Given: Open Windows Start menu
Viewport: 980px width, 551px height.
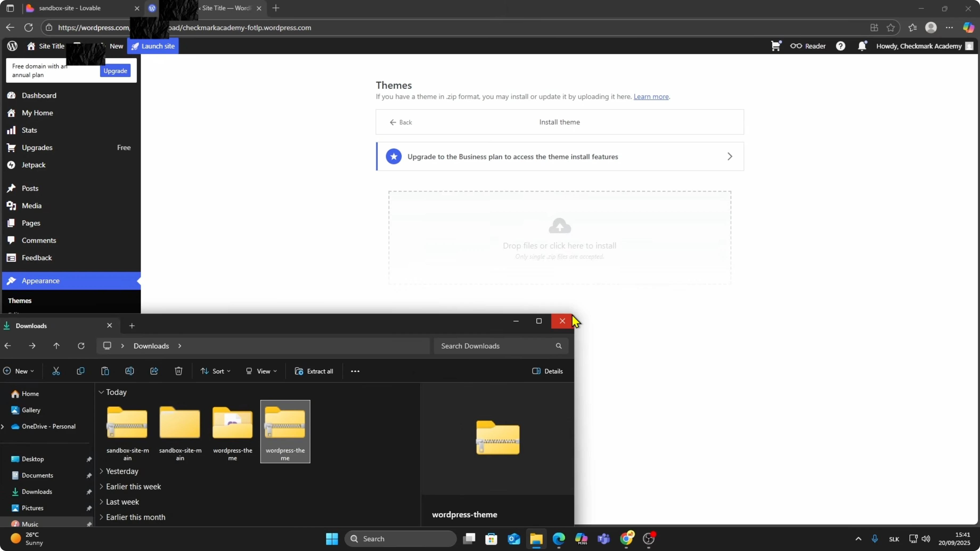Looking at the screenshot, I should pos(332,538).
